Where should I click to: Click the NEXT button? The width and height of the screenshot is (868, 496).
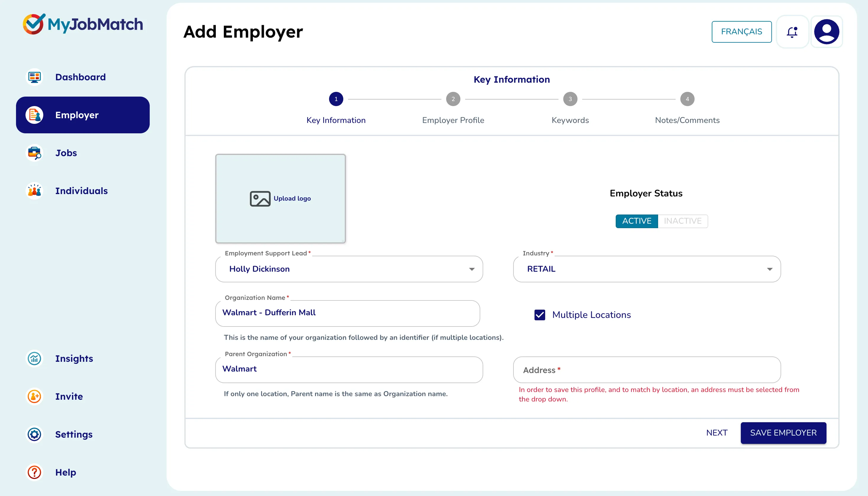[717, 433]
